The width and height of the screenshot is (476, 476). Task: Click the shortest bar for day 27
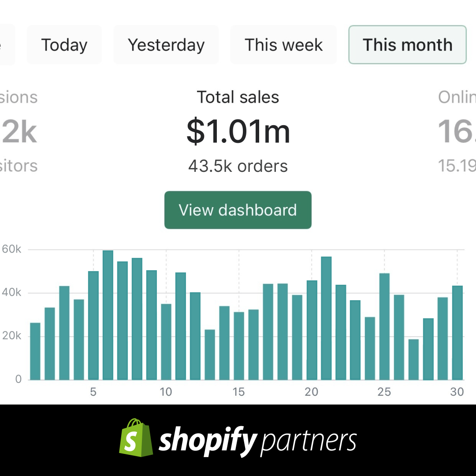point(413,359)
